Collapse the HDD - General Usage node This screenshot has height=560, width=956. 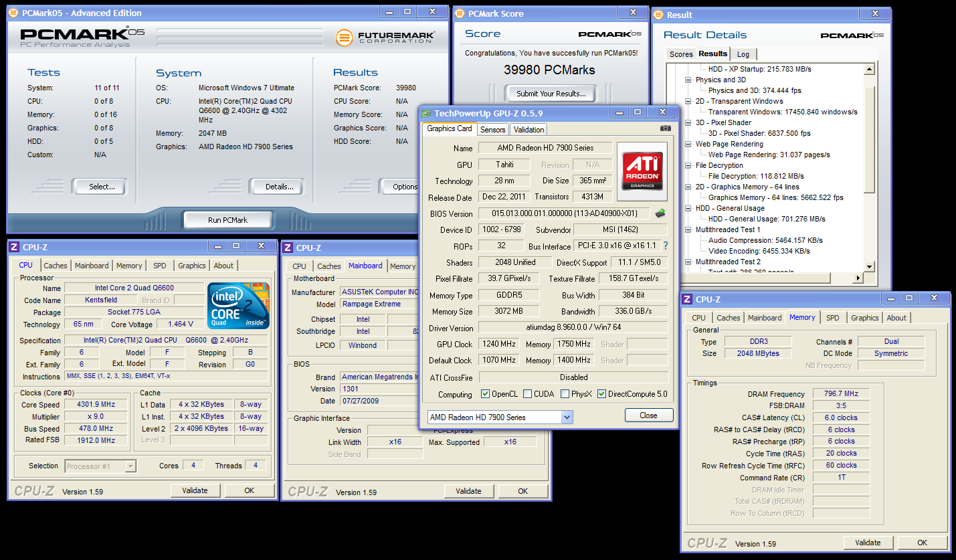(689, 208)
